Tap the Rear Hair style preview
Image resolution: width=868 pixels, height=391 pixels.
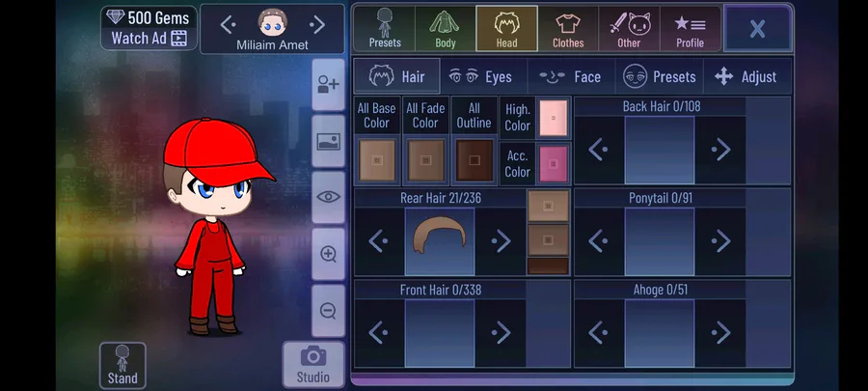point(440,241)
